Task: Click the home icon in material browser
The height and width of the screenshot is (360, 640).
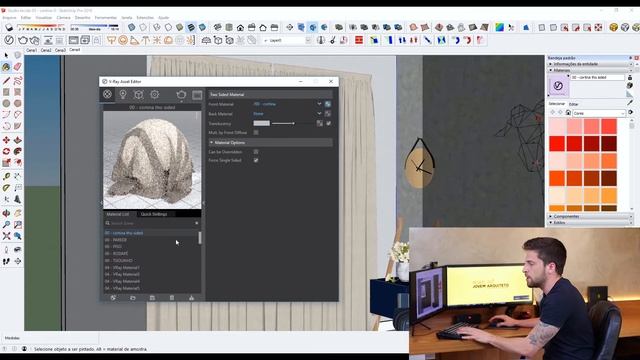Action: point(568,113)
